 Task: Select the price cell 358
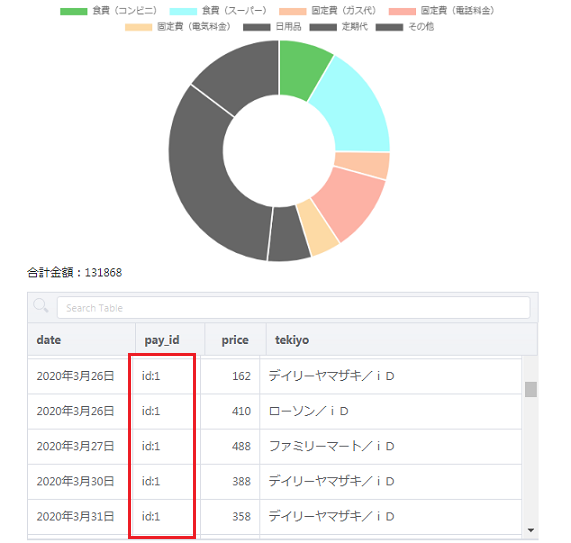pyautogui.click(x=230, y=516)
